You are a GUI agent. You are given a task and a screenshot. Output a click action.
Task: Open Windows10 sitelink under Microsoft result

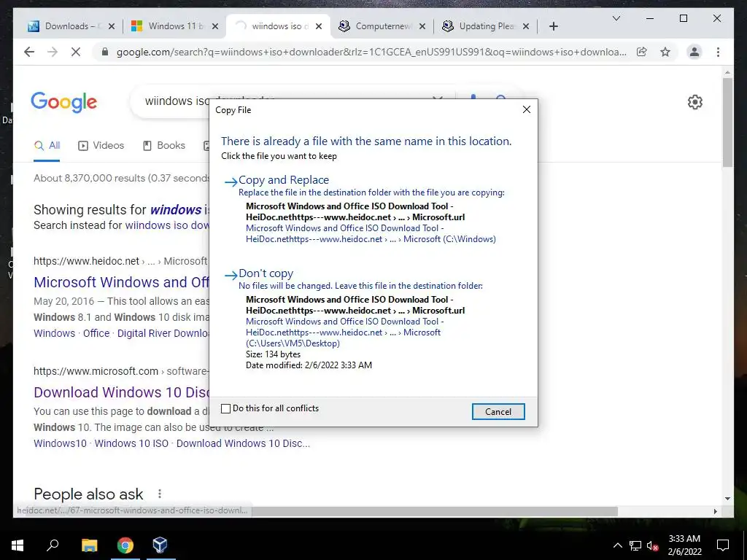pos(60,443)
